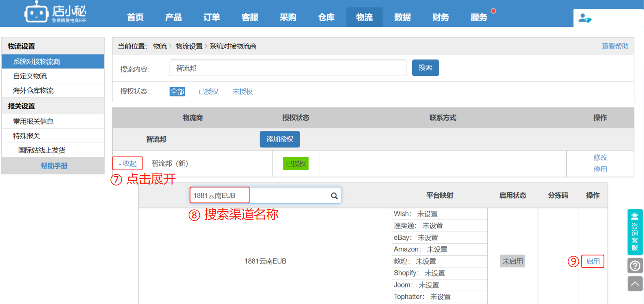The width and height of the screenshot is (644, 304).
Task: Select the 物流 menu tab
Action: 364,17
